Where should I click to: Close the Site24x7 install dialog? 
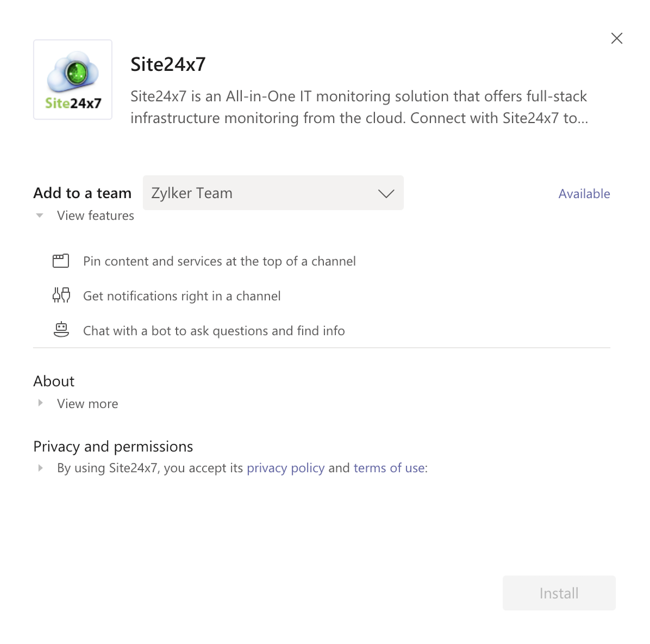[617, 38]
